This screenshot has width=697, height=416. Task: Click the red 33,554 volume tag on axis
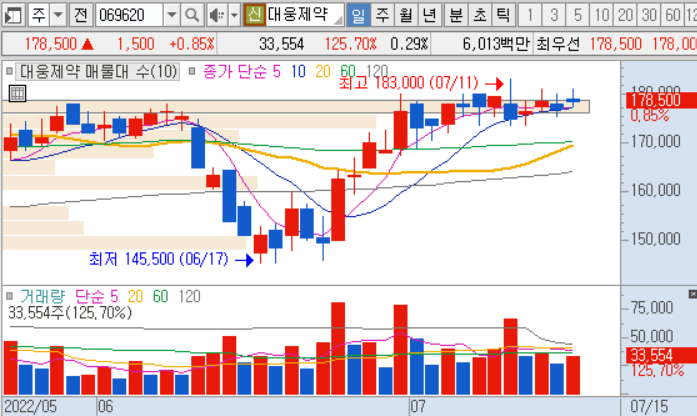pos(661,355)
